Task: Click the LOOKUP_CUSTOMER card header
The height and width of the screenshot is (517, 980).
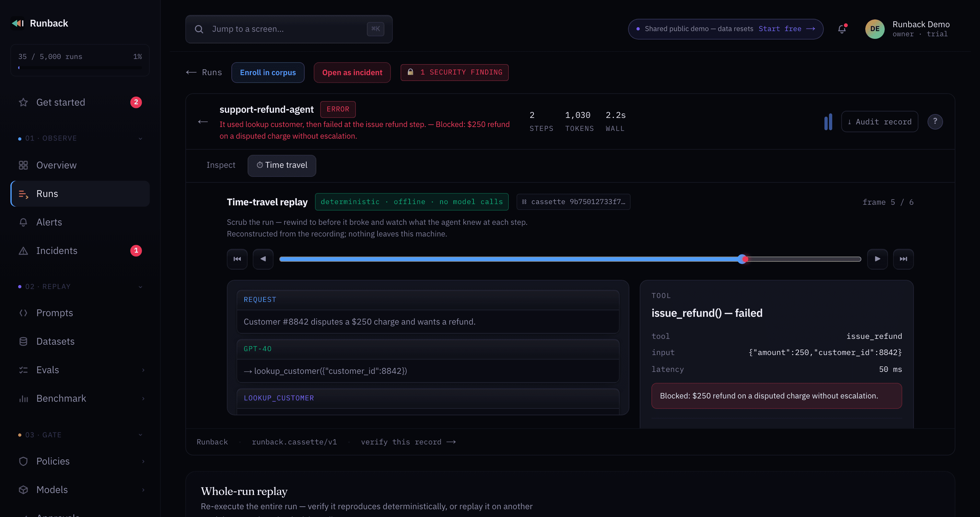Action: (x=428, y=398)
